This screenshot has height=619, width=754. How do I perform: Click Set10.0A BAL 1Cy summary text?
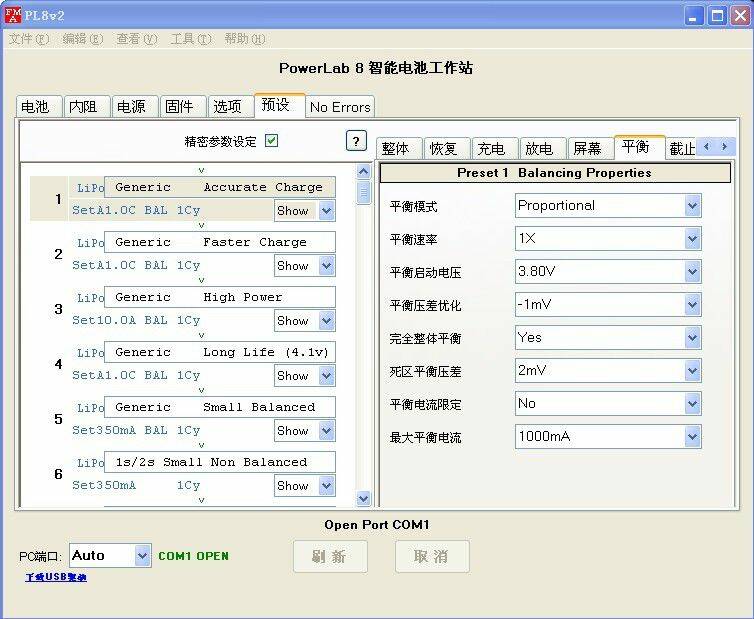tap(136, 320)
